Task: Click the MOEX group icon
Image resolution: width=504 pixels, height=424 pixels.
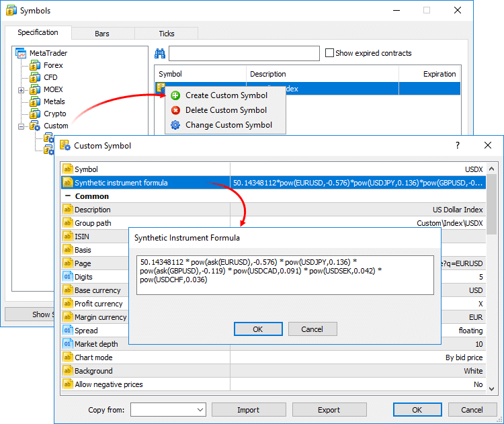Action: pyautogui.click(x=35, y=89)
